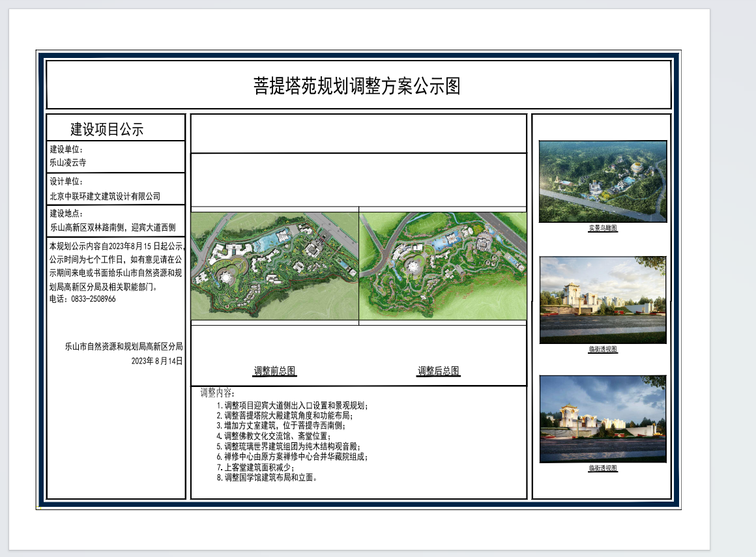Click 临街透视图 caption under the dusk rendering

coord(603,468)
